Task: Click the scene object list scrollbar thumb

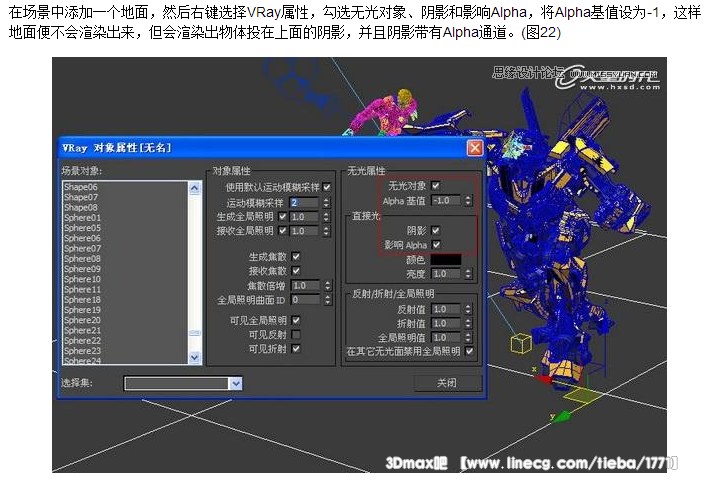Action: (194, 333)
